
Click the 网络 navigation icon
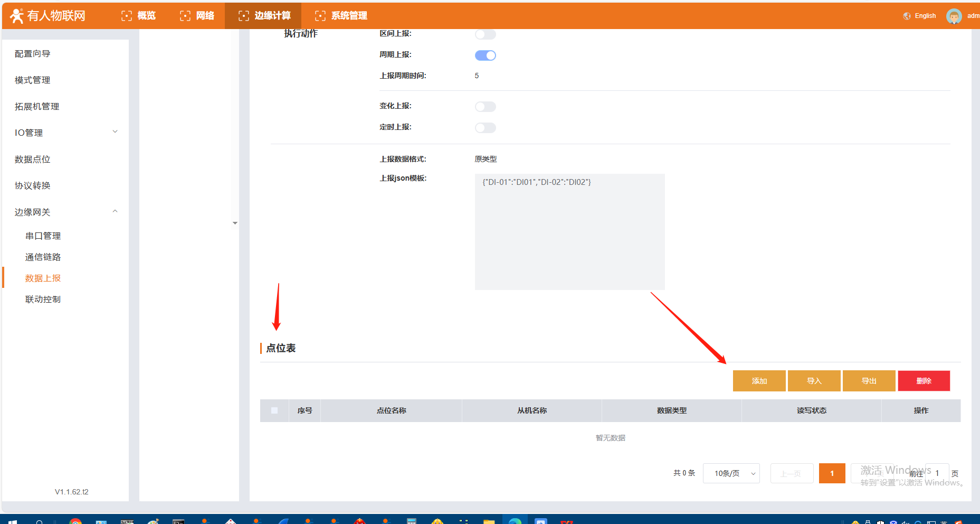(x=185, y=16)
